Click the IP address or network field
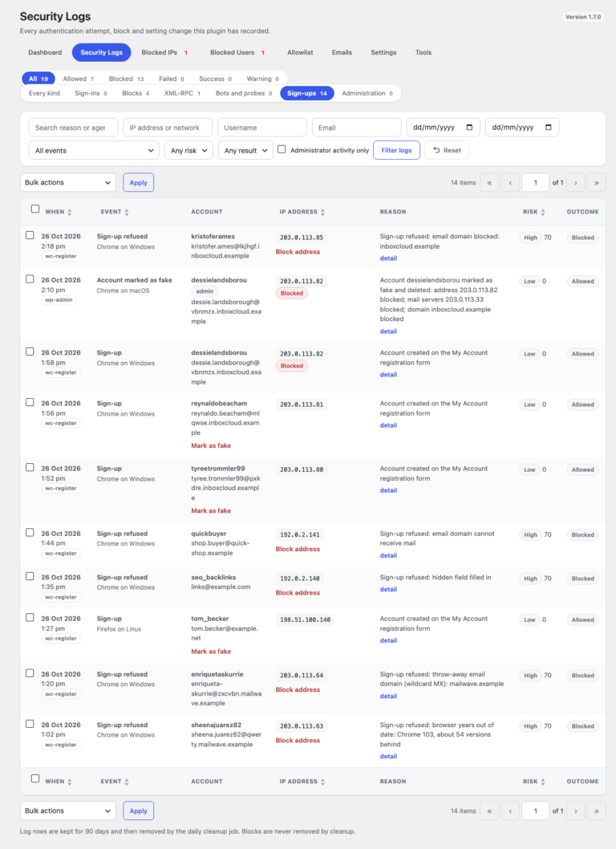 pyautogui.click(x=168, y=128)
